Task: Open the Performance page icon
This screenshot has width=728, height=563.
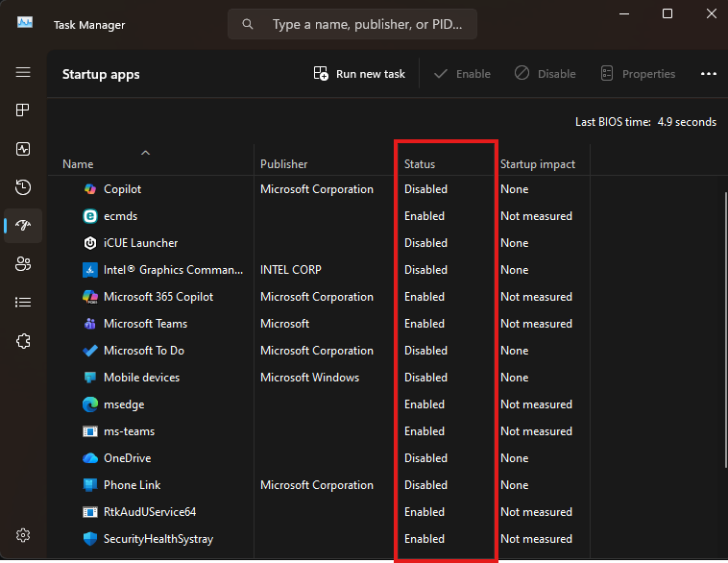Action: coord(23,149)
